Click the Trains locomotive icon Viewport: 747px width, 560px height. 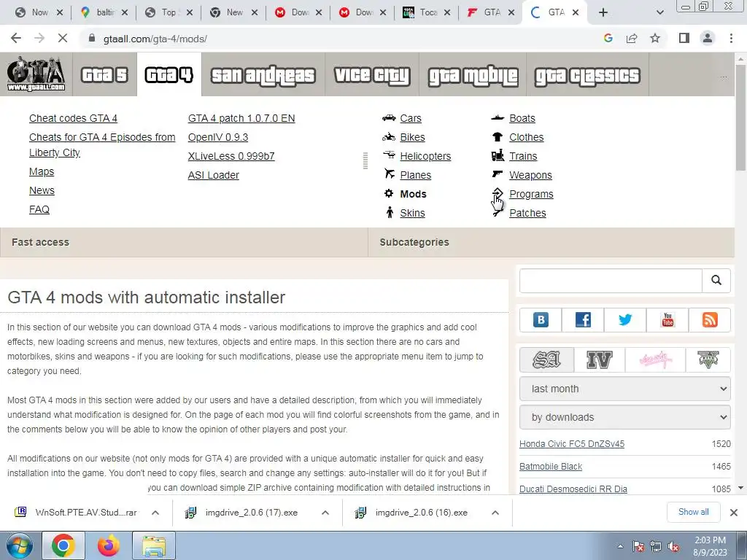click(498, 156)
